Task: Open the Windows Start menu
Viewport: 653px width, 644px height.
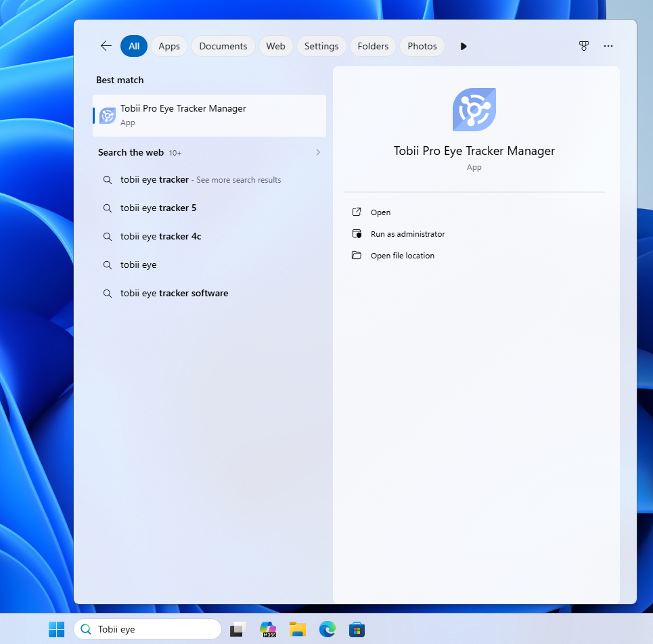Action: (x=57, y=629)
